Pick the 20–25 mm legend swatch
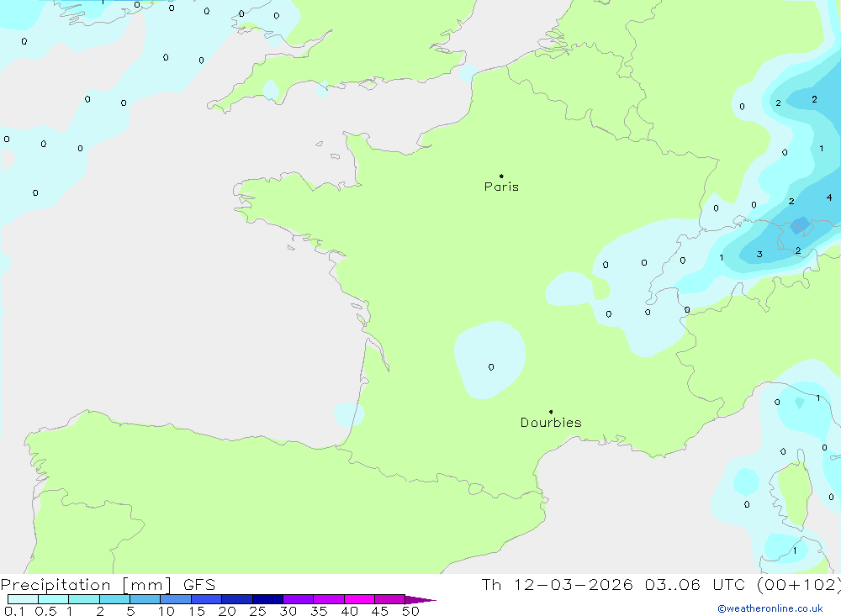 237,599
